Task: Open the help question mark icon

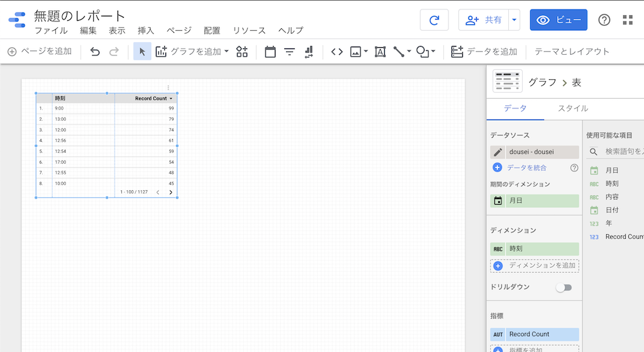Action: 604,20
